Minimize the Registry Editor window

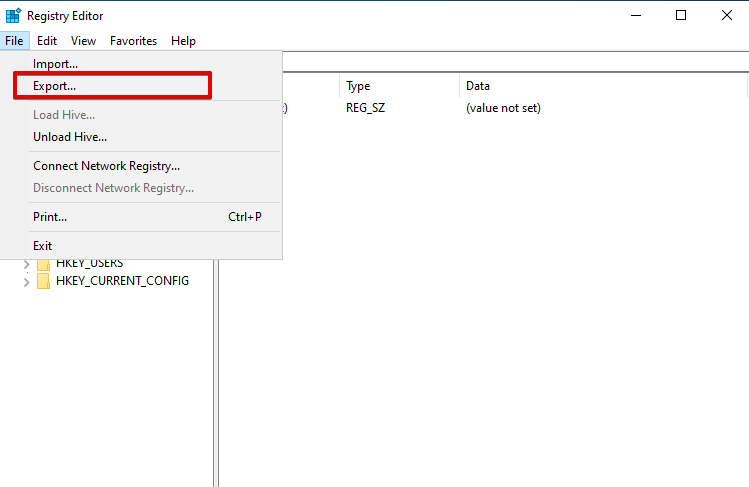point(636,15)
